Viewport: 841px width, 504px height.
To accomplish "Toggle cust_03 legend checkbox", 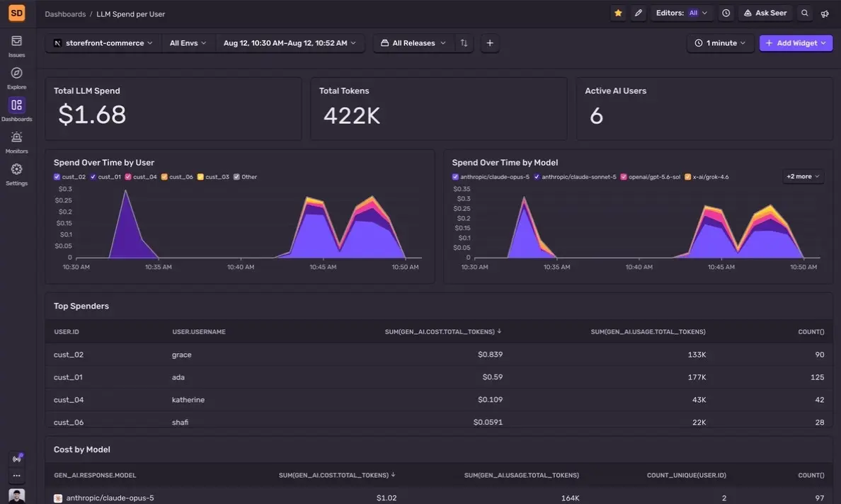I will [200, 177].
